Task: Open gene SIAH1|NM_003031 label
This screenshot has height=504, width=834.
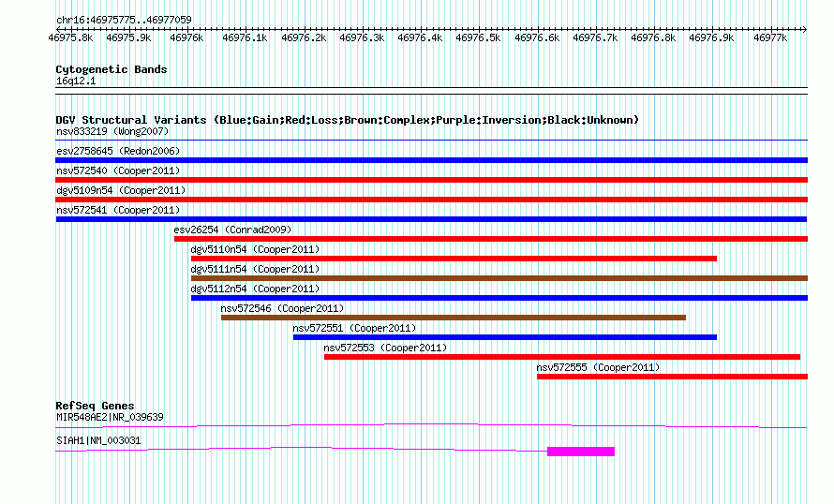Action: (98, 440)
